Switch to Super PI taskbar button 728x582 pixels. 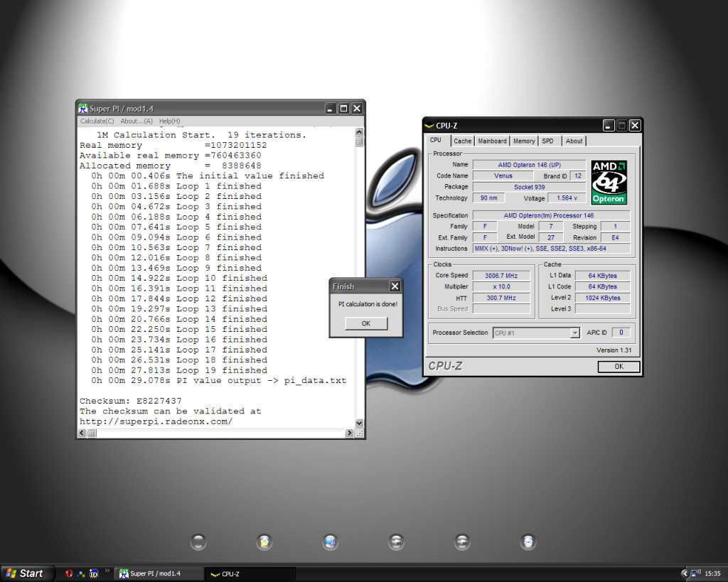pyautogui.click(x=159, y=573)
